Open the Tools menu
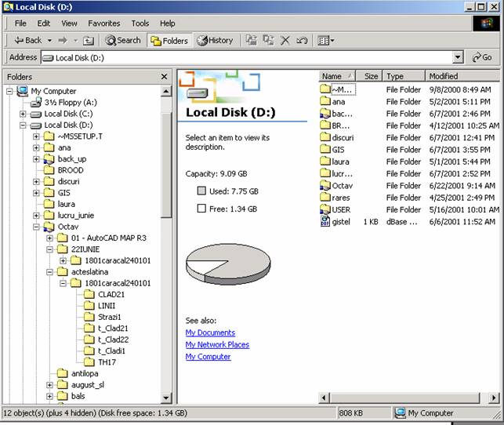The width and height of the screenshot is (504, 425). pyautogui.click(x=140, y=24)
